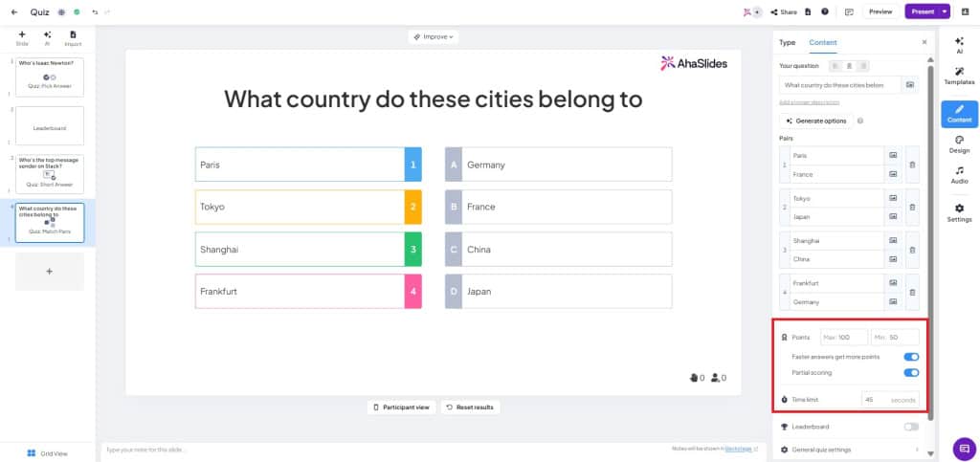Screen dimensions: 980x462
Task: Click Reset results button
Action: coord(470,407)
